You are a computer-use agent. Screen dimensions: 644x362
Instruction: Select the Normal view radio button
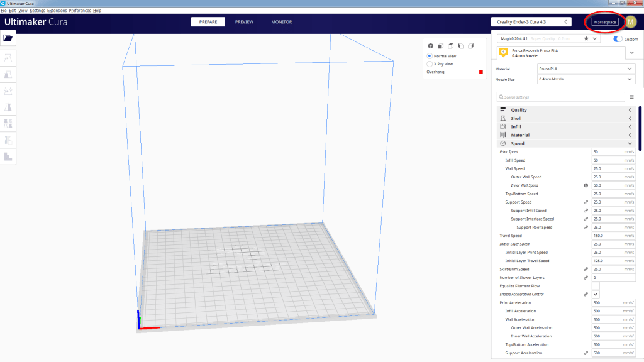tap(430, 56)
